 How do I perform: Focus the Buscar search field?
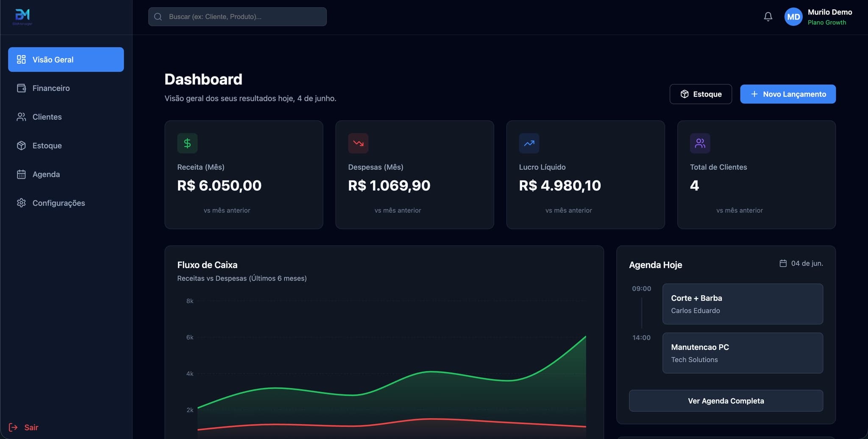[237, 17]
